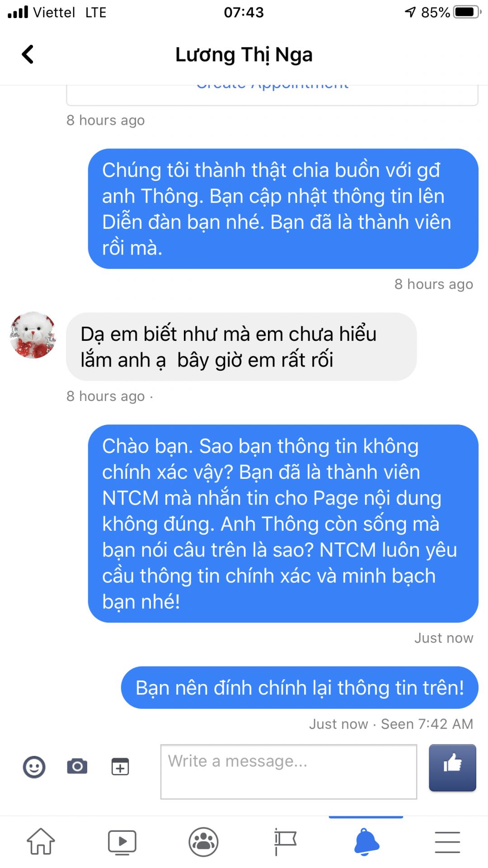Tap the battery indicator in status bar
The image size is (488, 868).
pyautogui.click(x=467, y=12)
